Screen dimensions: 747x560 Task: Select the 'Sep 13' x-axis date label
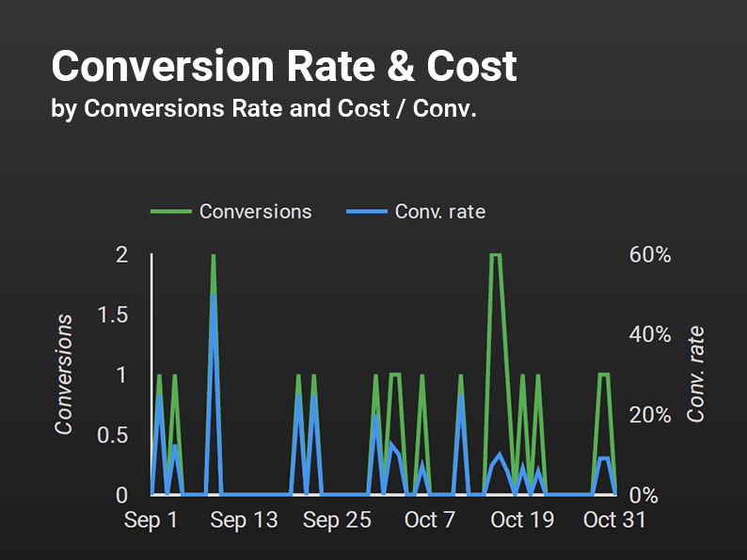click(x=244, y=520)
